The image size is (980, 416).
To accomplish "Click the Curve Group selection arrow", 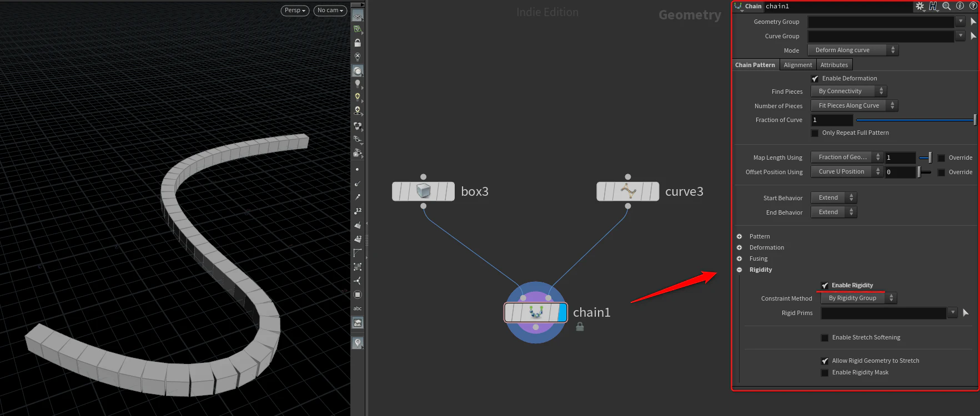I will 973,36.
